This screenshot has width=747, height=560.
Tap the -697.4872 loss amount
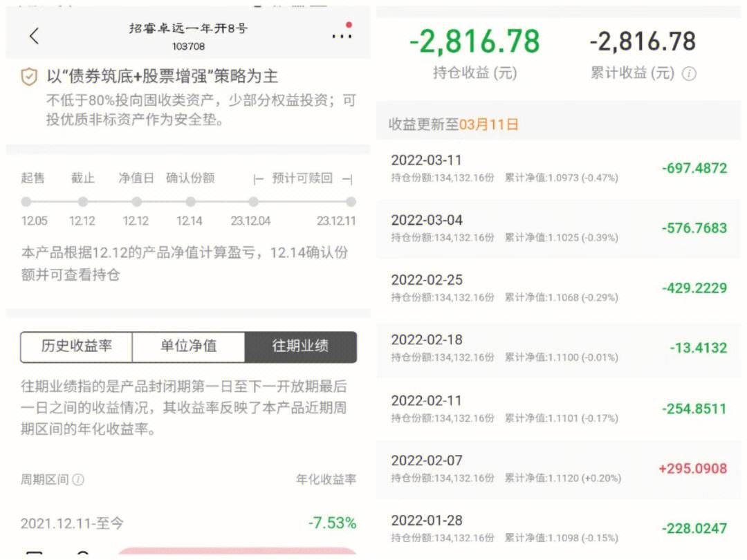(694, 168)
